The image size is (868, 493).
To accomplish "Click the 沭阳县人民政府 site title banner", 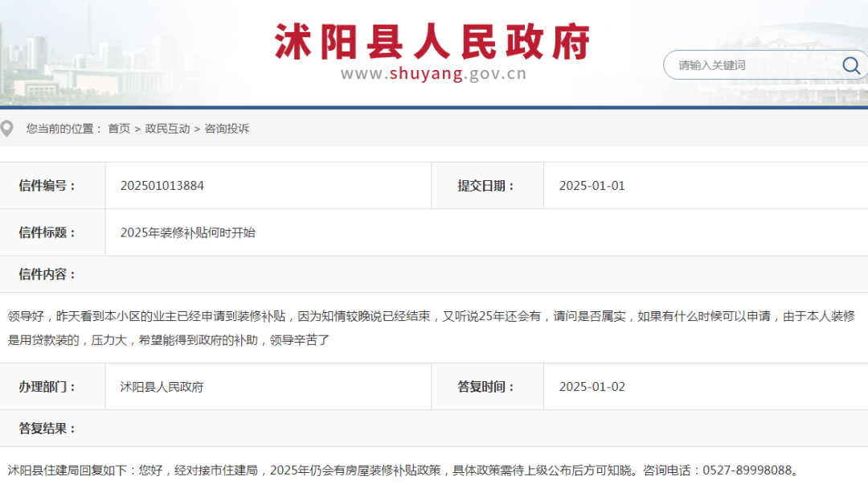I will click(433, 42).
